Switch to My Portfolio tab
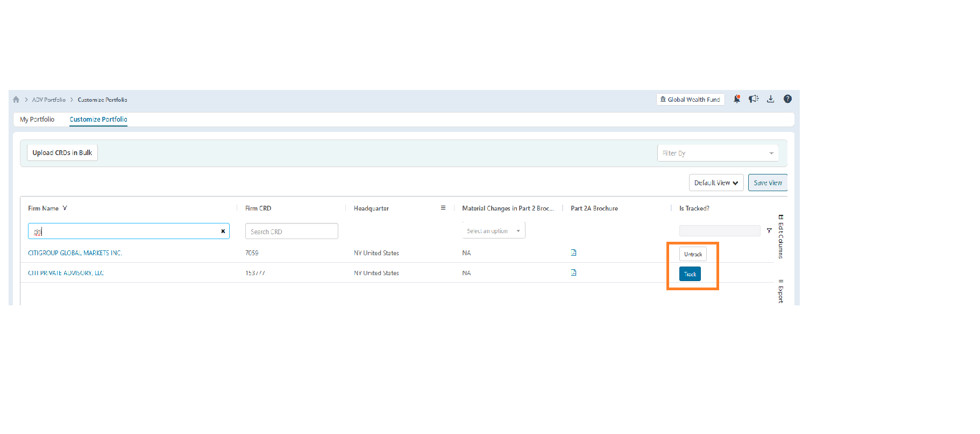Viewport: 980px width, 434px height. click(x=37, y=120)
